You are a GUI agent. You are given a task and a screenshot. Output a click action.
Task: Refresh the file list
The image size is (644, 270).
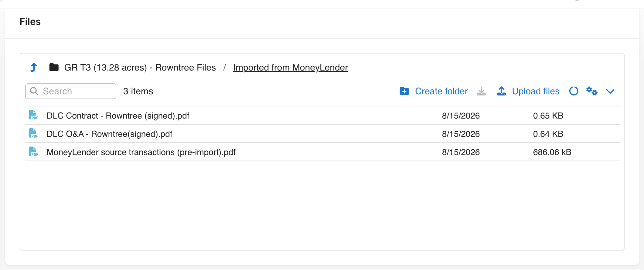point(574,91)
